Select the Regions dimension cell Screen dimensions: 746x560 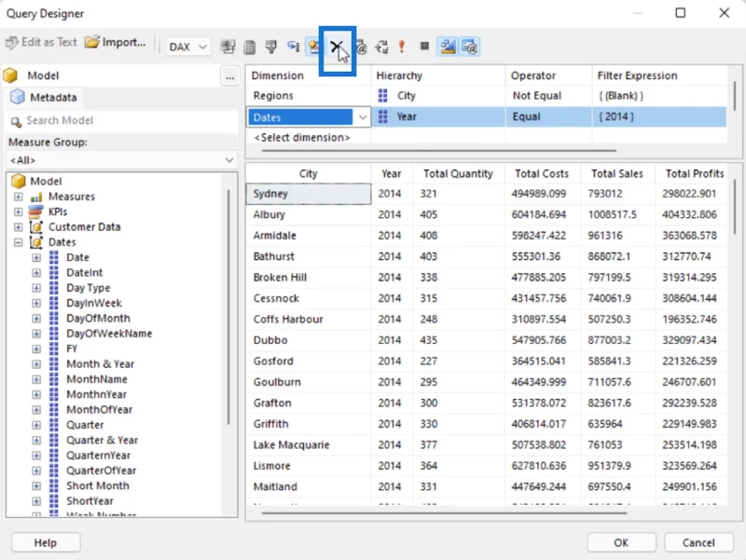pyautogui.click(x=309, y=96)
